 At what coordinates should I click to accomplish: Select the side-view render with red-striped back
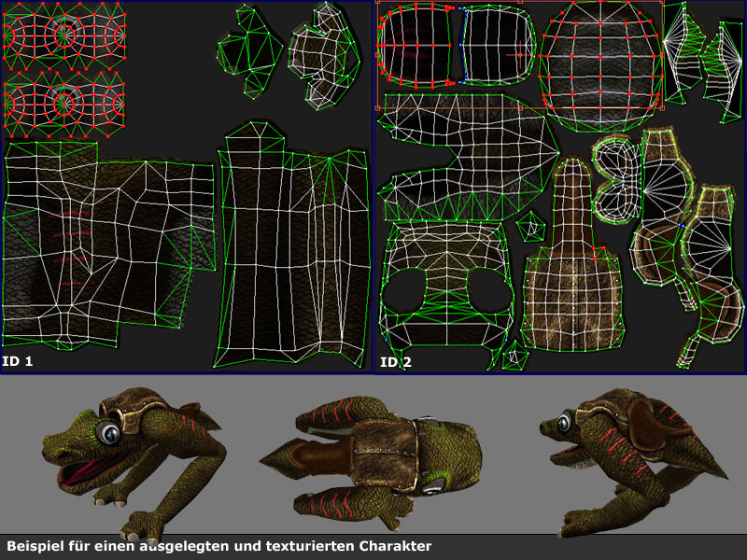point(634,461)
